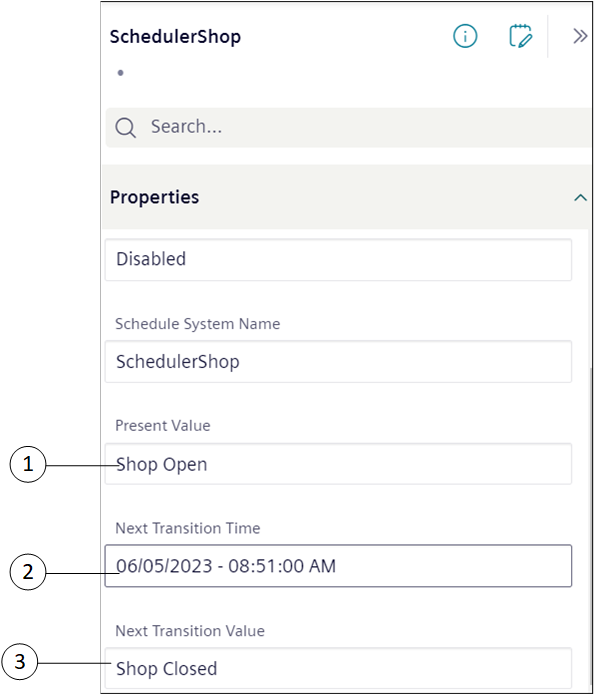Collapse the Properties section chevron

[580, 197]
